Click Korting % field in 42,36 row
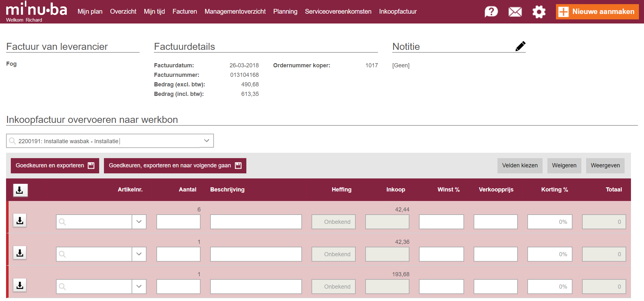The width and height of the screenshot is (644, 301). coord(550,254)
